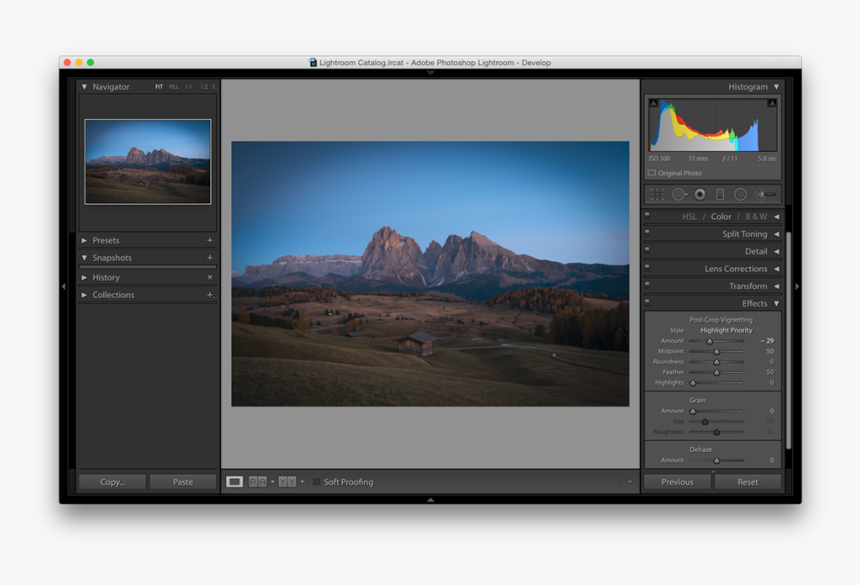The width and height of the screenshot is (860, 585).
Task: Select the Adjustment Brush tool
Action: tap(766, 194)
